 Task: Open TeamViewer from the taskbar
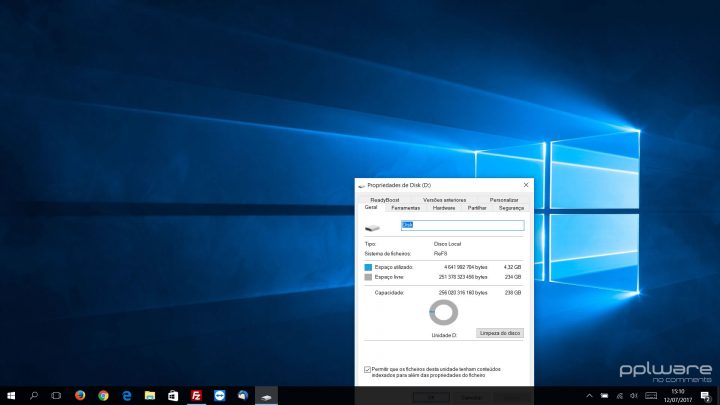(219, 396)
